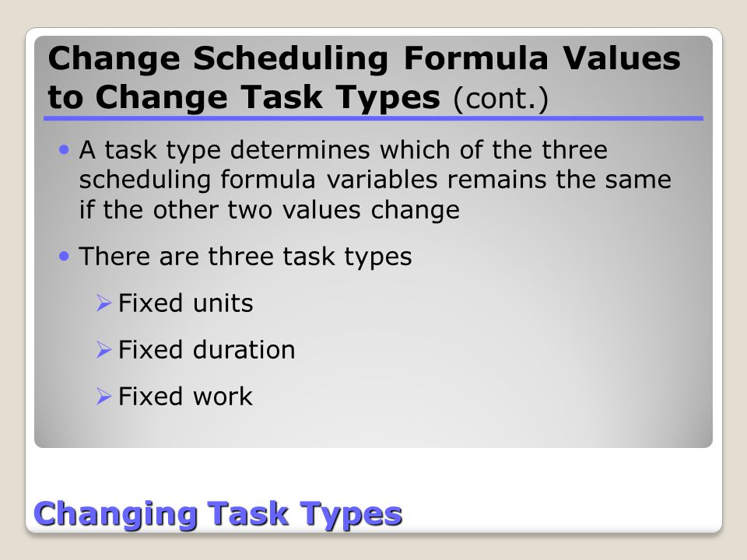Select the 'Fixed duration' text
Image resolution: width=747 pixels, height=560 pixels.
click(206, 349)
